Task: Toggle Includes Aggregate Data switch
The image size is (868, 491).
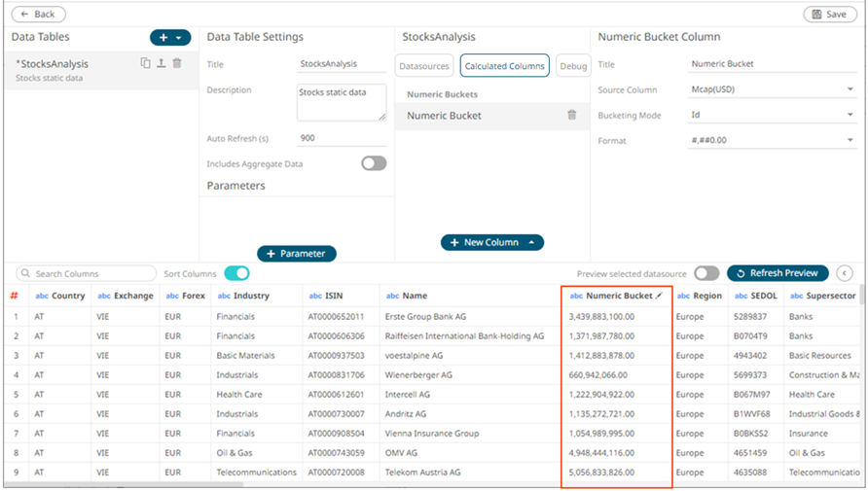Action: click(374, 163)
